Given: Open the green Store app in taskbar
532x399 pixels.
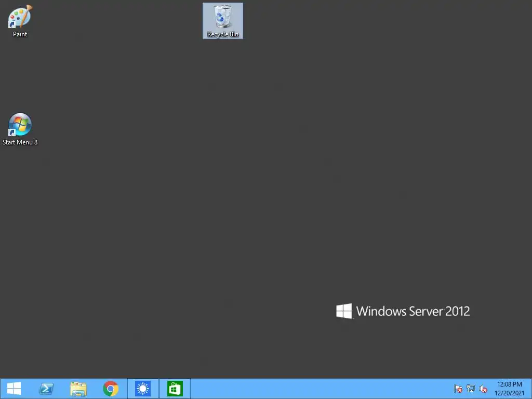Looking at the screenshot, I should [x=175, y=389].
